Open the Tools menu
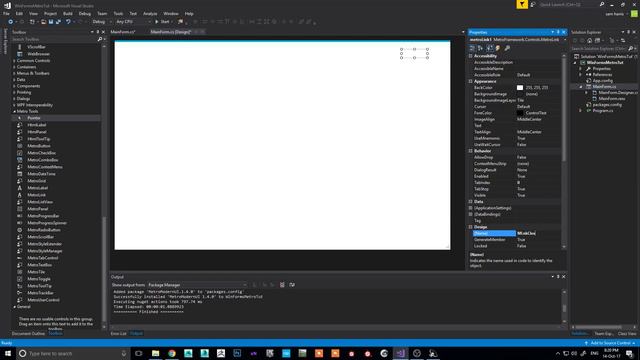640x360 pixels. coord(118,13)
